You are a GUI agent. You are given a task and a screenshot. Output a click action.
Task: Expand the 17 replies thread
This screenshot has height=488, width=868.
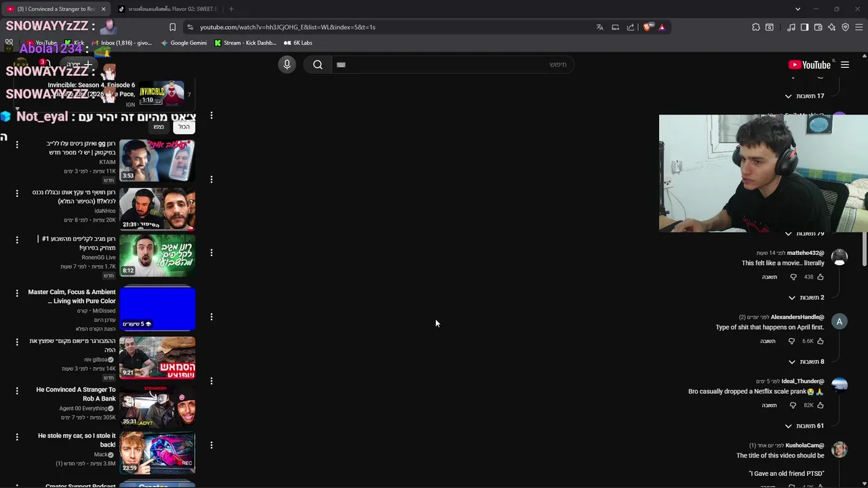(x=804, y=96)
